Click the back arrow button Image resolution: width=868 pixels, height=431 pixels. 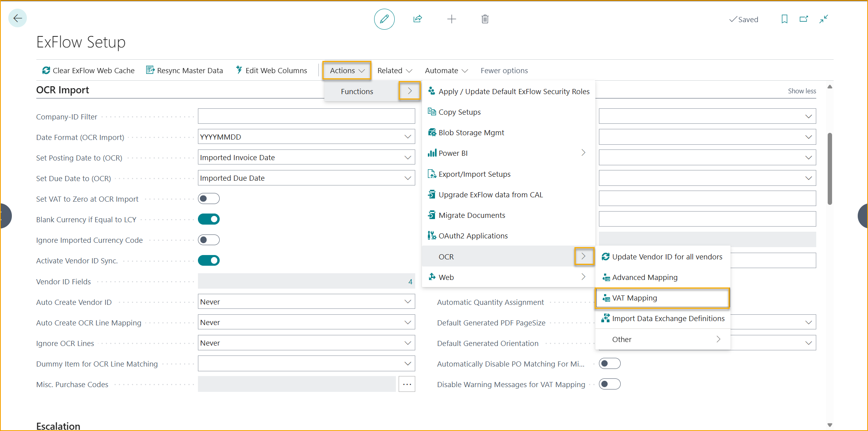pos(17,18)
